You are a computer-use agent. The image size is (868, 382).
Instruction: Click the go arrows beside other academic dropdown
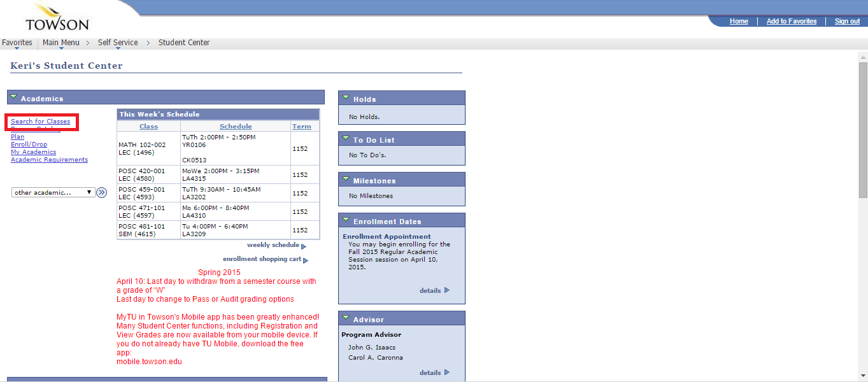(101, 192)
